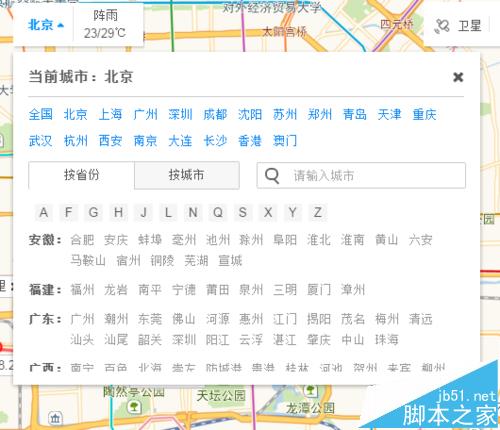Select 漳州 under 福建

353,289
